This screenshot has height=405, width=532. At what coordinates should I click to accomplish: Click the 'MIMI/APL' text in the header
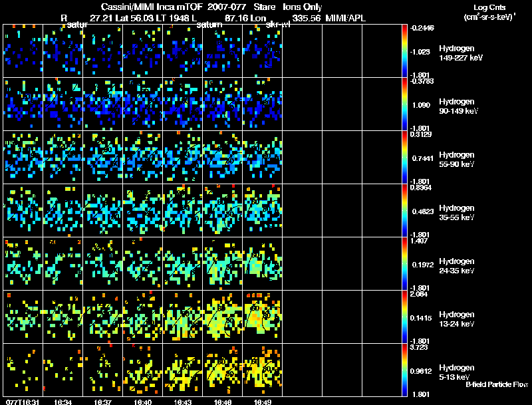(346, 19)
